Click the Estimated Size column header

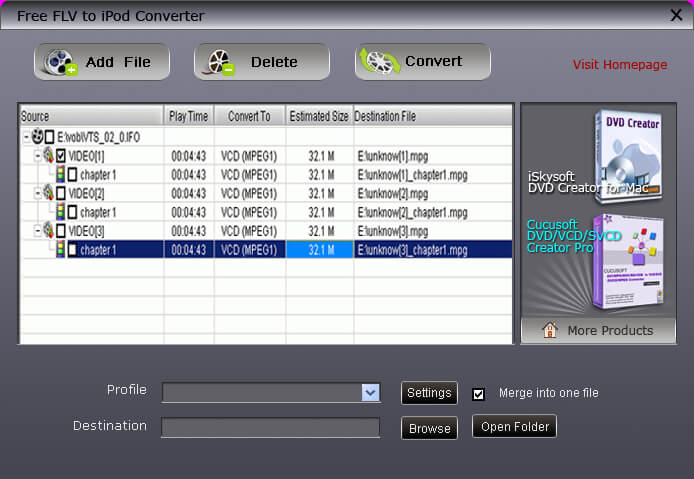319,116
